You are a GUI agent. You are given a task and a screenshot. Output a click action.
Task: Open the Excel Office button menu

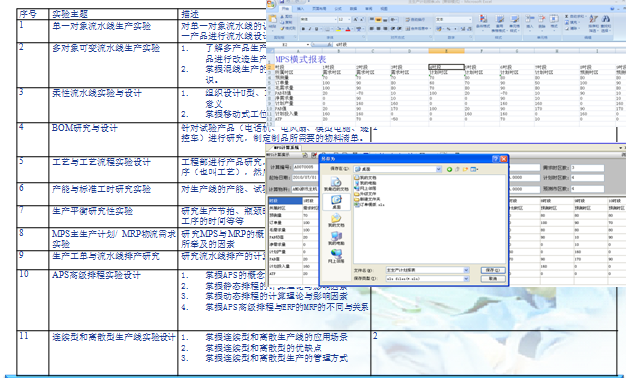271,4
